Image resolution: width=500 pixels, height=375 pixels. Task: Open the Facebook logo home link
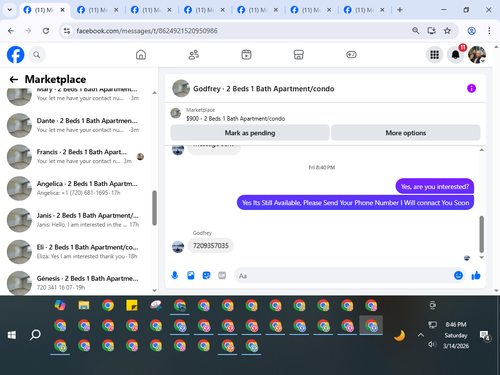(x=15, y=55)
